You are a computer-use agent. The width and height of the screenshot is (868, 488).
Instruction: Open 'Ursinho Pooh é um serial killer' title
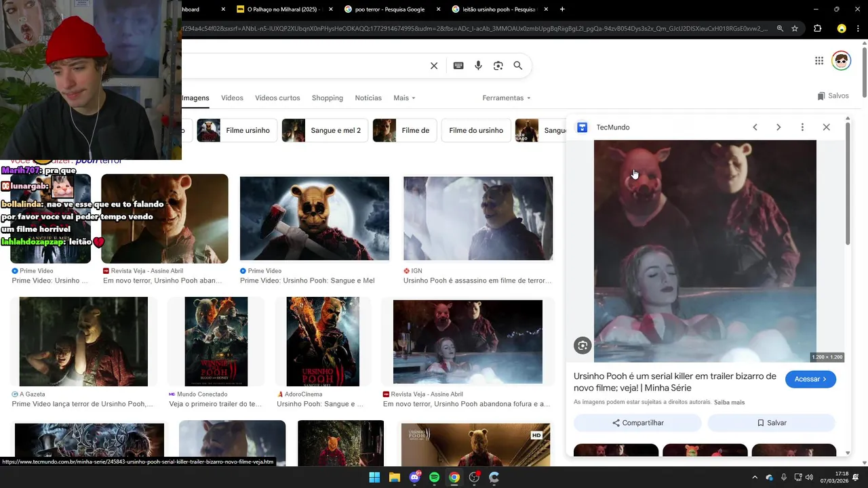675,382
